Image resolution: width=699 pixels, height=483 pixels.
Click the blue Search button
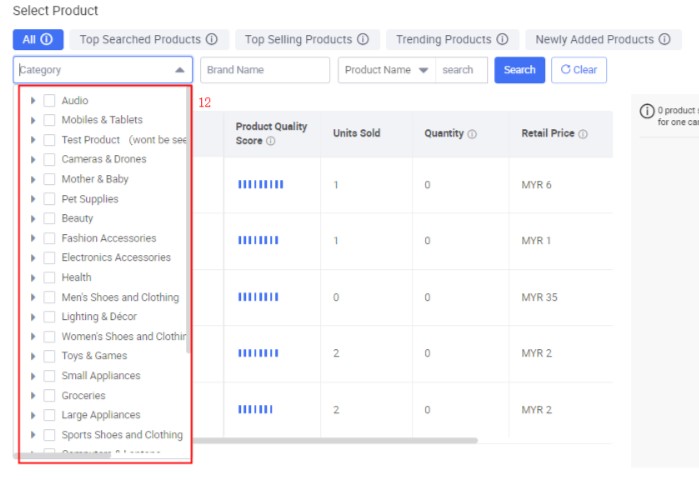(519, 70)
